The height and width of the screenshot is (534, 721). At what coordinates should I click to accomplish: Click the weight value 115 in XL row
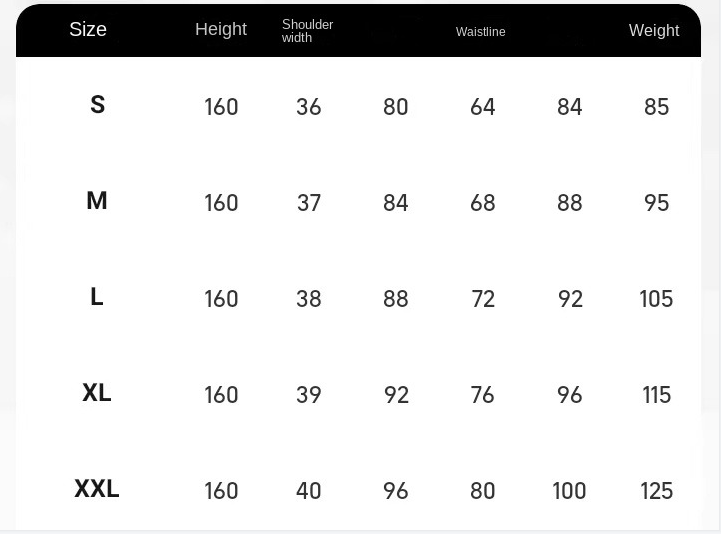click(657, 395)
